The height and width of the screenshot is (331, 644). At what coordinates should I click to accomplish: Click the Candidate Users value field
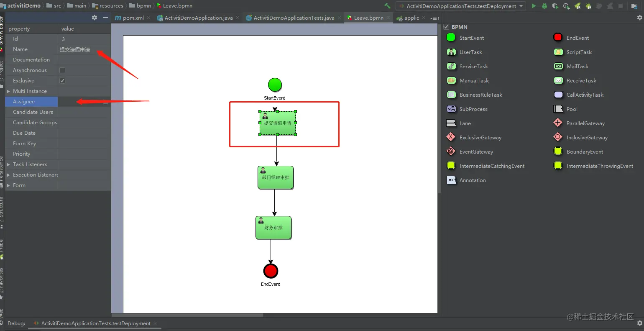tap(84, 112)
